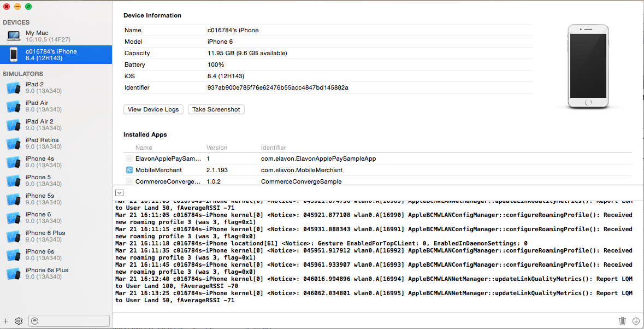Click the down-arrow save console icon
This screenshot has width=644, height=329.
click(636, 321)
